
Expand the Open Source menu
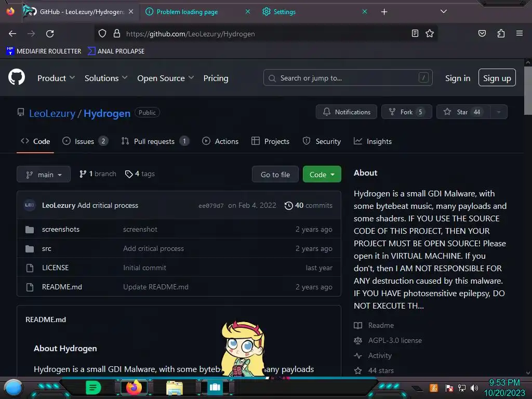pos(166,78)
